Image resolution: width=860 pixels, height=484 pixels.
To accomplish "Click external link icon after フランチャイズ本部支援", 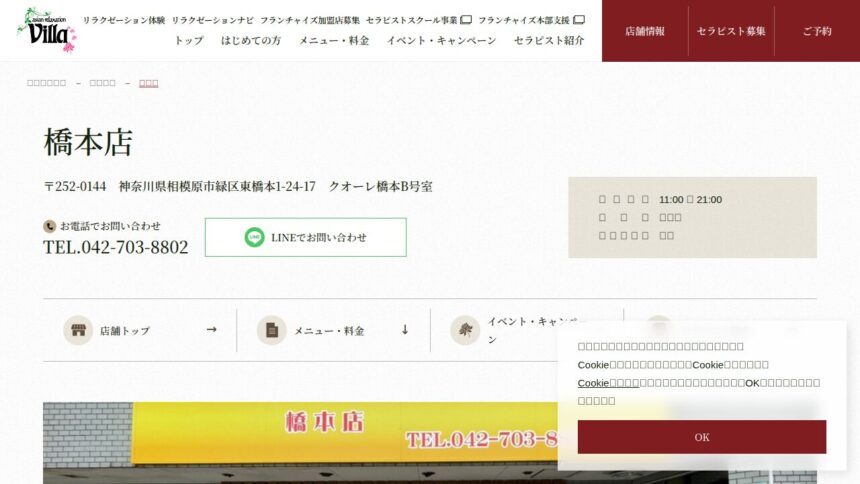I will [x=579, y=20].
